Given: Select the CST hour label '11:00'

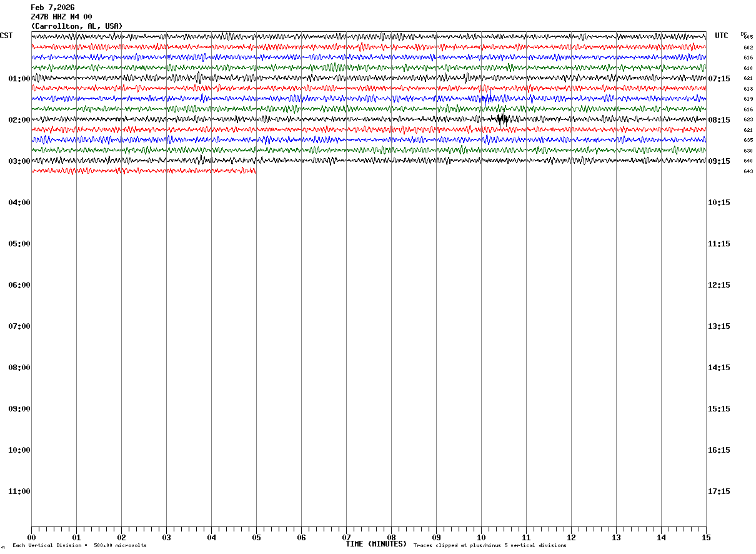Looking at the screenshot, I should 19,491.
